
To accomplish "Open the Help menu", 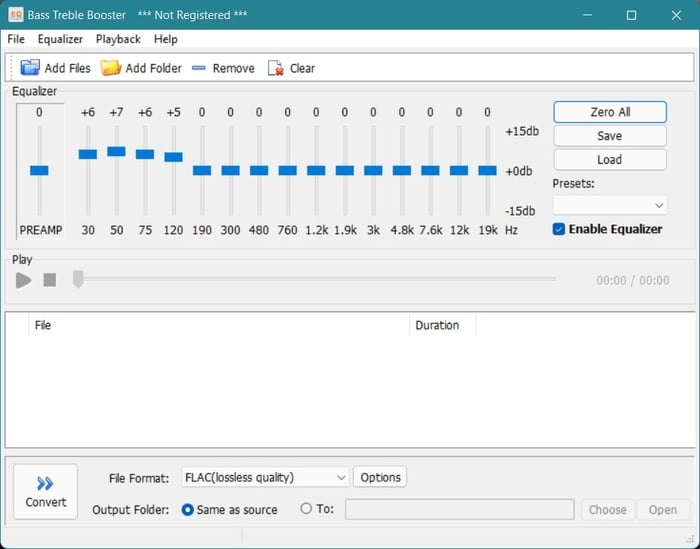I will point(166,39).
